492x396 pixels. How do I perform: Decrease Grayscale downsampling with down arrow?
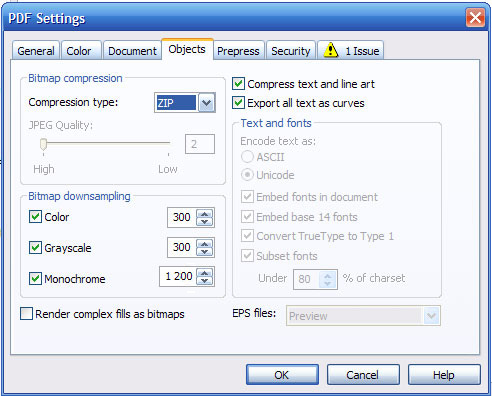tap(205, 252)
